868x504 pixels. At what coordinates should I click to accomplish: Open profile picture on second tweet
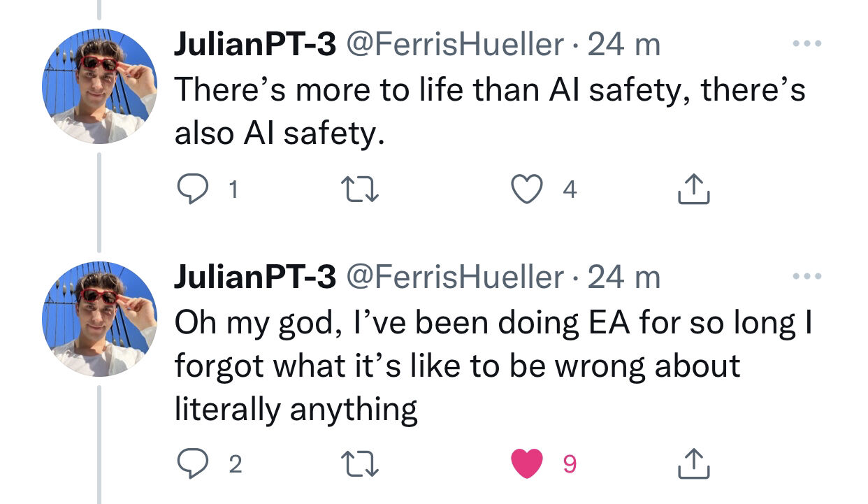click(x=100, y=319)
